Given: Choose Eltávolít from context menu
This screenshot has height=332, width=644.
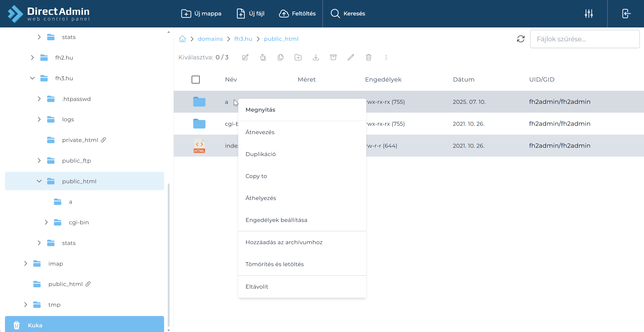Looking at the screenshot, I should [x=302, y=287].
